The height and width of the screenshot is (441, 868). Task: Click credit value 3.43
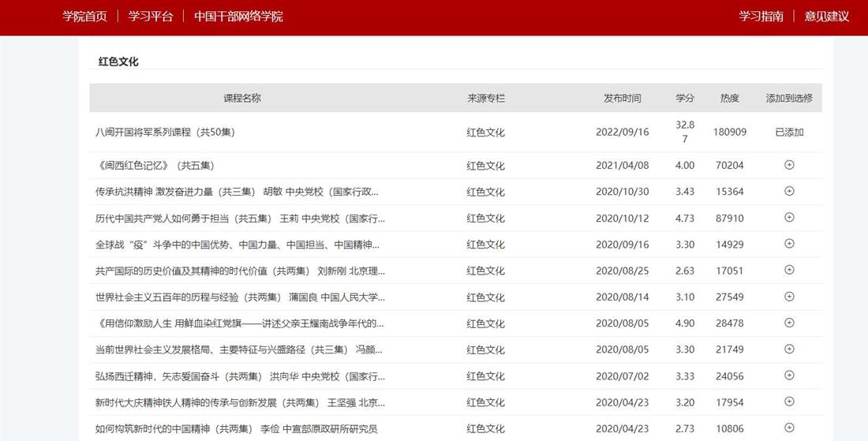tap(685, 192)
